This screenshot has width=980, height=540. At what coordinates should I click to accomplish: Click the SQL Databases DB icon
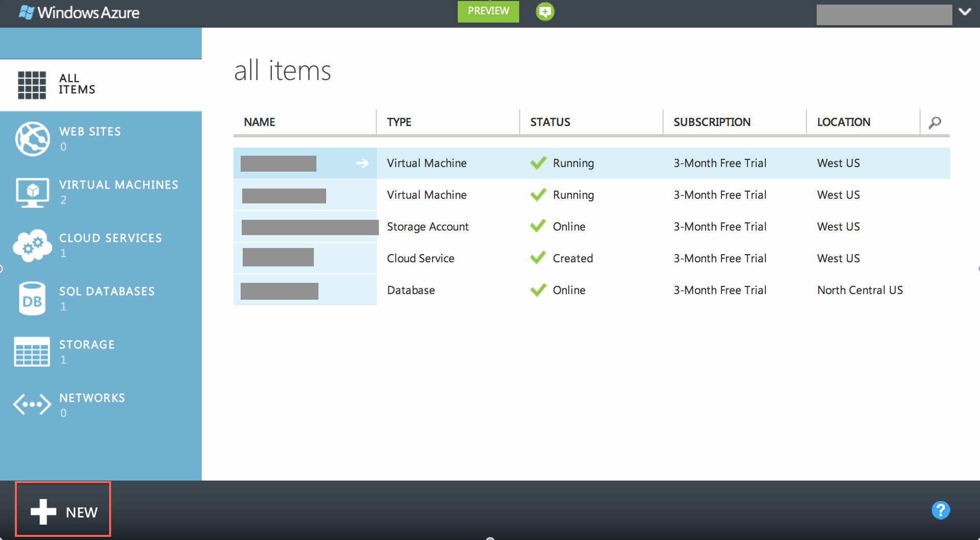click(x=32, y=299)
